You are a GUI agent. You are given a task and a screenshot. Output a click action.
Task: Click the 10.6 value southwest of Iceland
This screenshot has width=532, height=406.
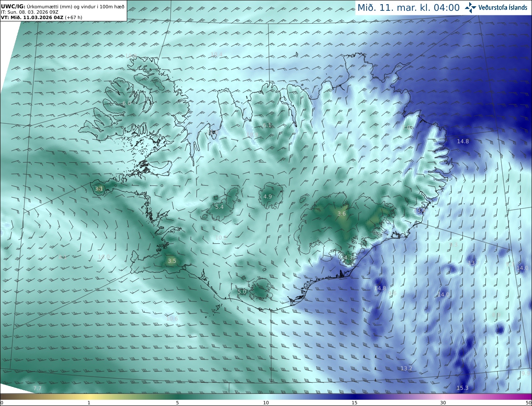(172, 318)
